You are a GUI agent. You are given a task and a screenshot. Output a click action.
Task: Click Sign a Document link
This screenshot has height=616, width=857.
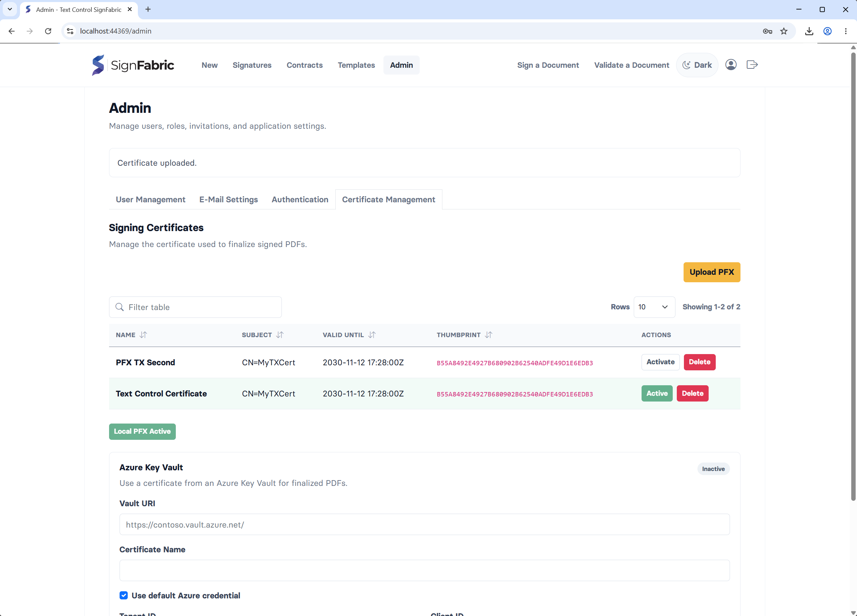(548, 65)
